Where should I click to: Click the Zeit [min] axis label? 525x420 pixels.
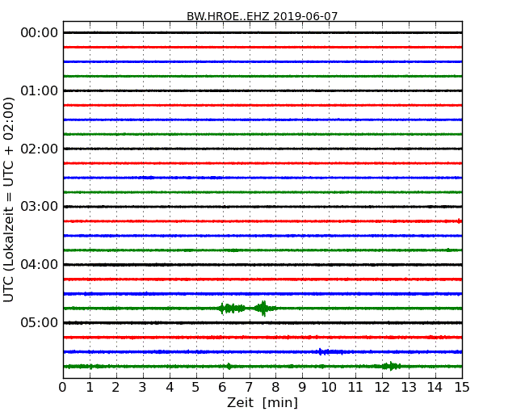click(x=262, y=402)
